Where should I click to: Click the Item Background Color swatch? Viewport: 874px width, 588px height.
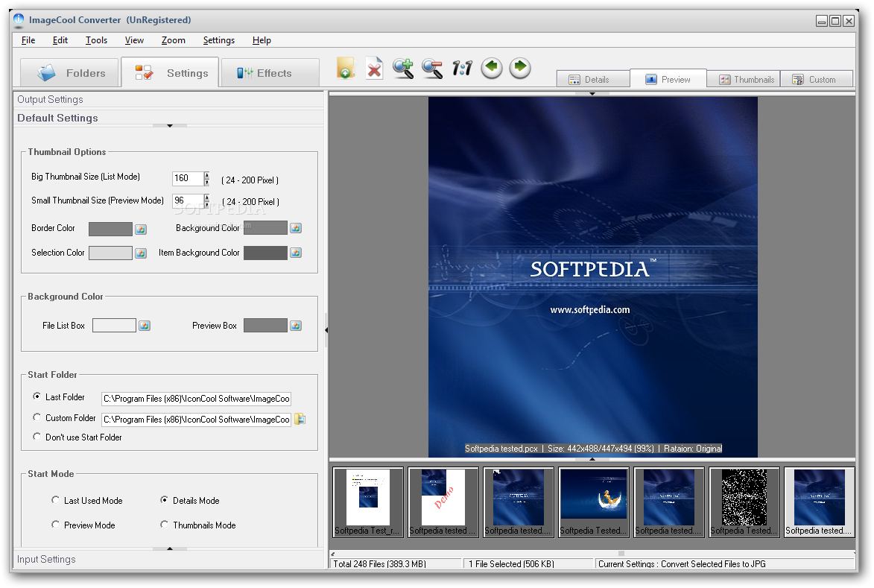point(265,253)
